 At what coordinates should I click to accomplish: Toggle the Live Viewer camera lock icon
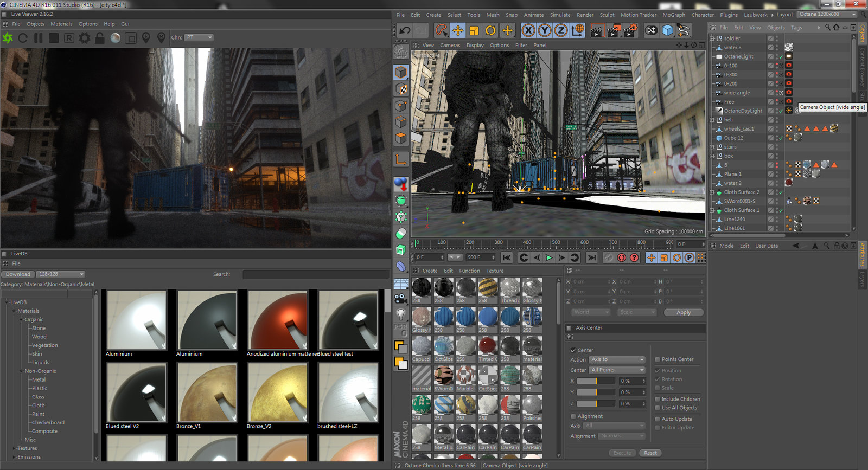click(x=100, y=38)
